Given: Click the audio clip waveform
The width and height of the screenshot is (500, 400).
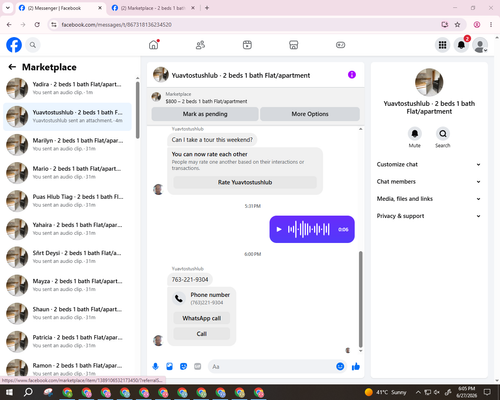Looking at the screenshot, I should click(x=309, y=229).
